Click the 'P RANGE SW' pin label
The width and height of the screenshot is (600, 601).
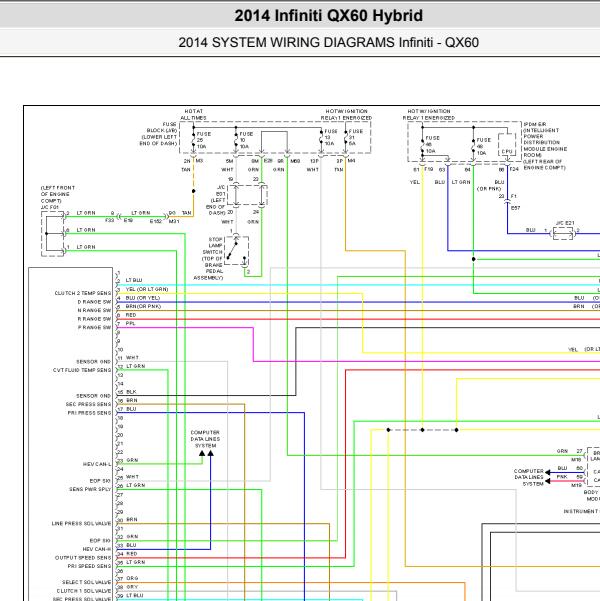point(94,327)
